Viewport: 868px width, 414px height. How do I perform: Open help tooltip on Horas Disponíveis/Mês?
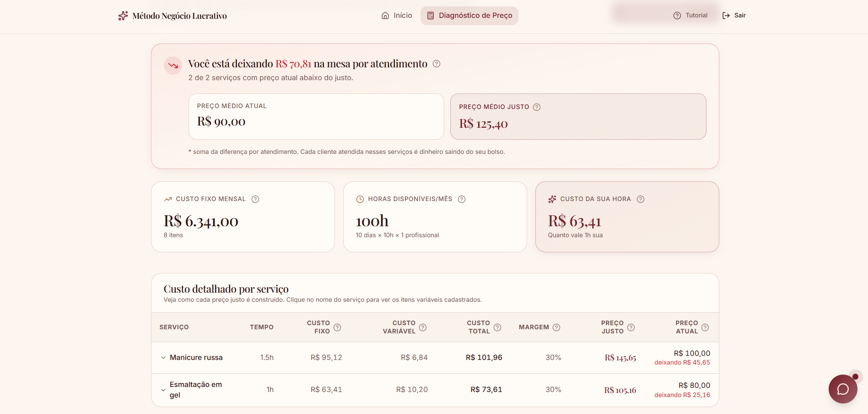point(461,199)
